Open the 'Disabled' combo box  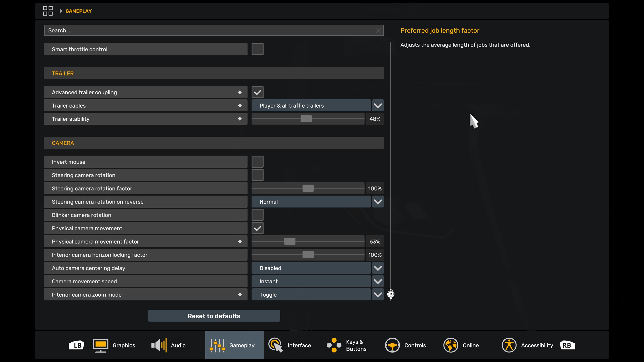[x=311, y=268]
